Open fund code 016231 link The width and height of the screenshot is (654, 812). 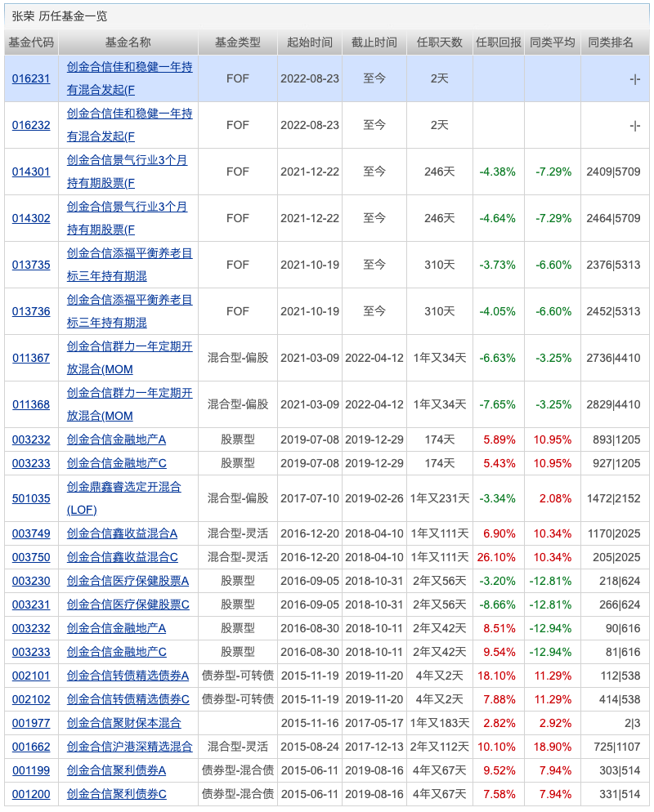click(x=31, y=78)
